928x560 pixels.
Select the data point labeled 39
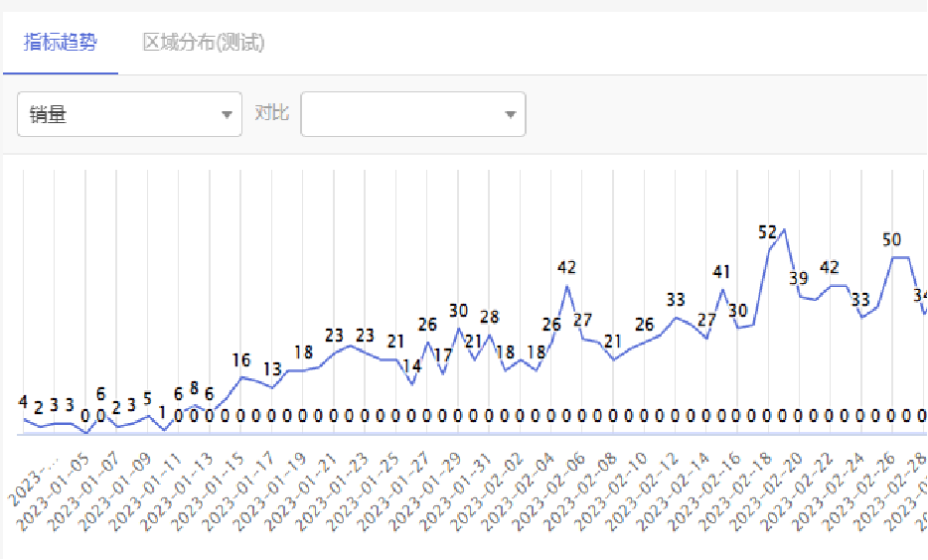(x=799, y=278)
